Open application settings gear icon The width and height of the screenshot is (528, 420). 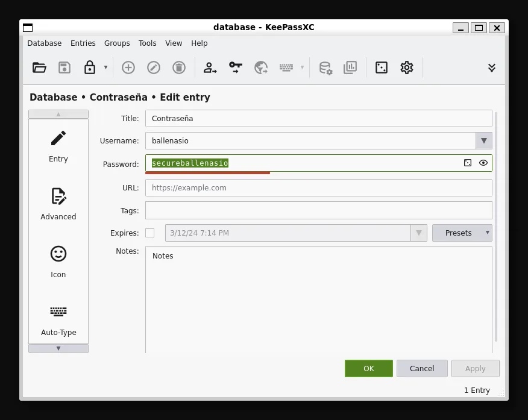point(407,67)
